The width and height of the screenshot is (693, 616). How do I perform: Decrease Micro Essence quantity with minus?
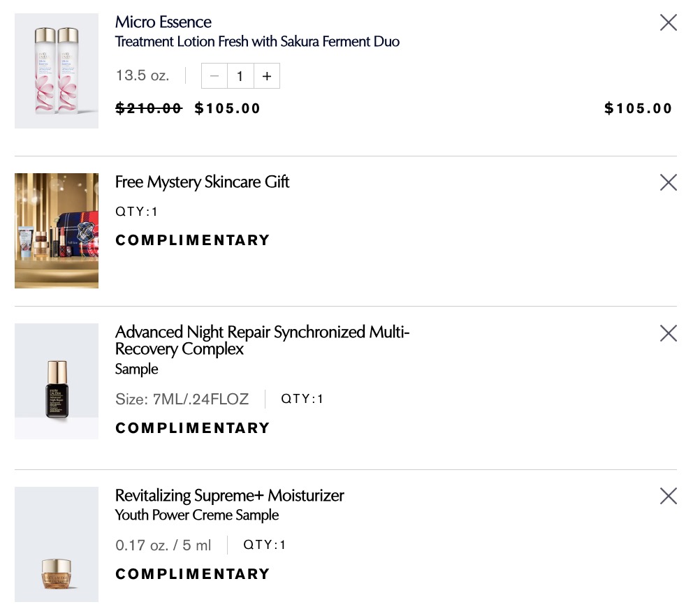point(214,76)
